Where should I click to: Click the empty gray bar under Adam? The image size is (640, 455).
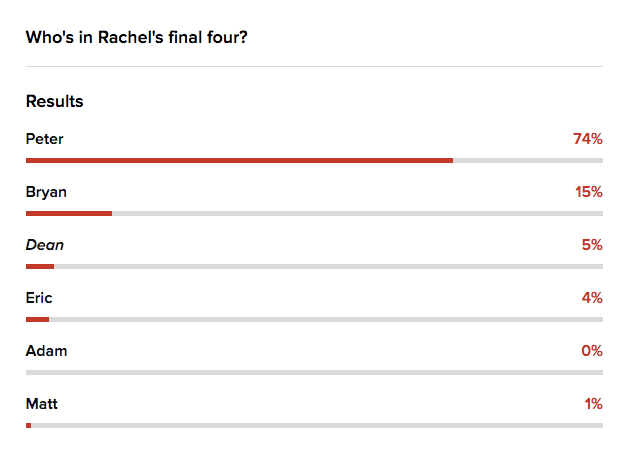point(314,372)
